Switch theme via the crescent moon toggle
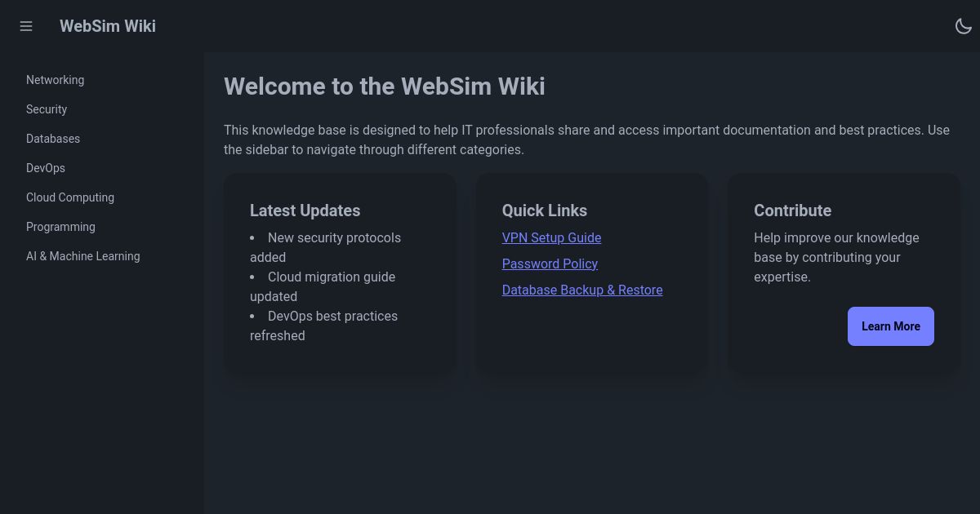Screen dimensions: 980x514 (x=964, y=26)
